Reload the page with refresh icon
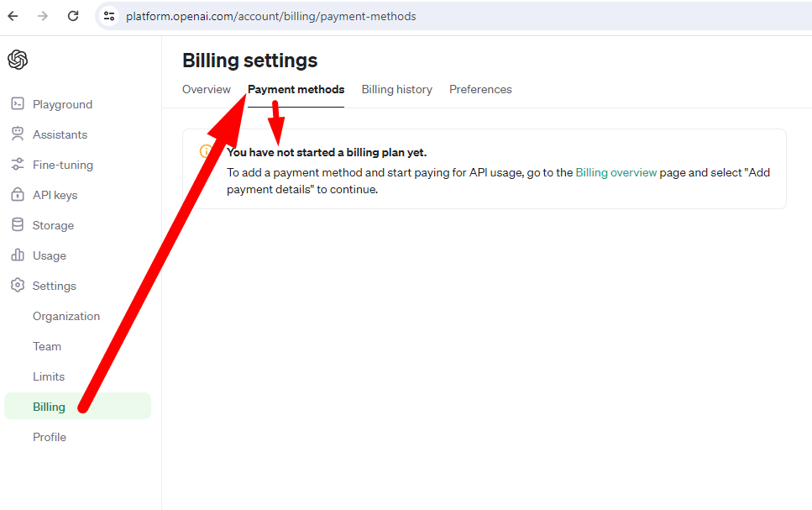Image resolution: width=812 pixels, height=510 pixels. 73,16
